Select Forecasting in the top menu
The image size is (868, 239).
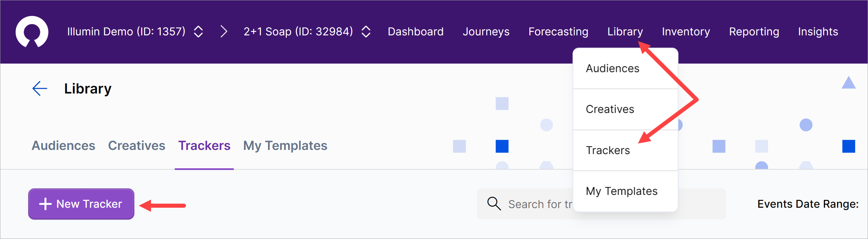click(x=558, y=32)
